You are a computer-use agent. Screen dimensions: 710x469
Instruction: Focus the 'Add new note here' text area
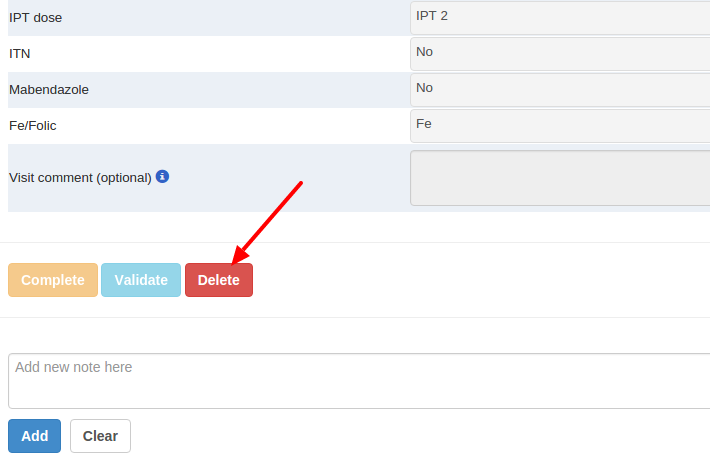tap(359, 381)
